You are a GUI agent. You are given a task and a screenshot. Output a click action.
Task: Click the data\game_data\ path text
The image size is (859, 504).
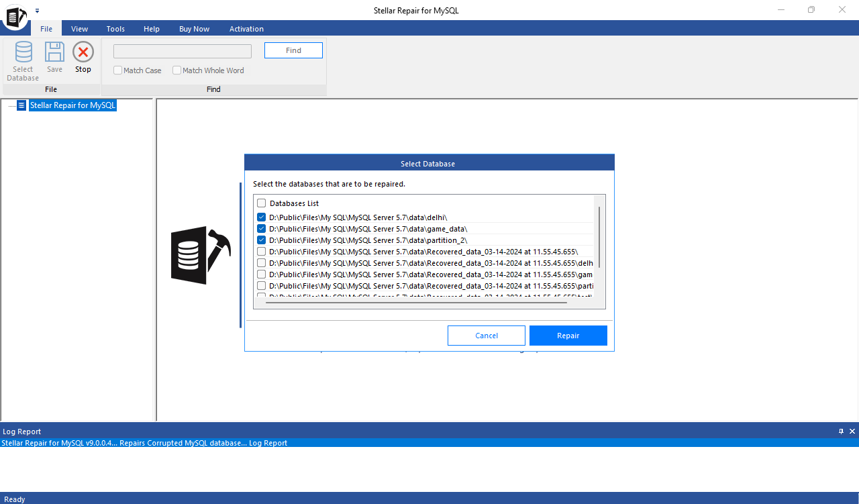click(368, 229)
